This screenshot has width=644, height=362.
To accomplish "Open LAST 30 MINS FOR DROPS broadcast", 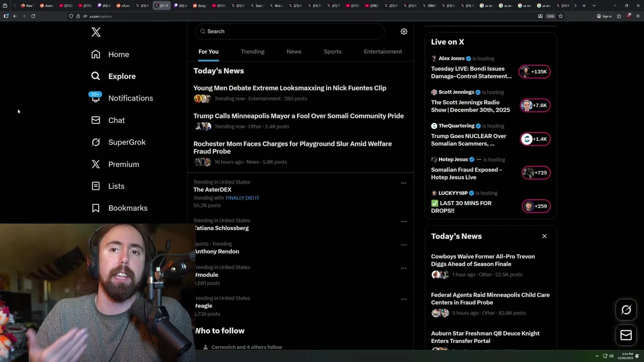I will click(461, 207).
